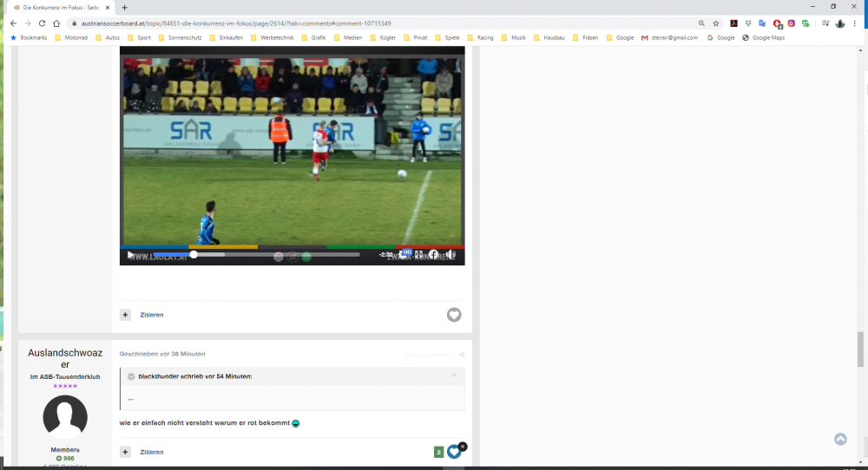This screenshot has width=868, height=470.
Task: Play the embedded football video
Action: pyautogui.click(x=130, y=255)
